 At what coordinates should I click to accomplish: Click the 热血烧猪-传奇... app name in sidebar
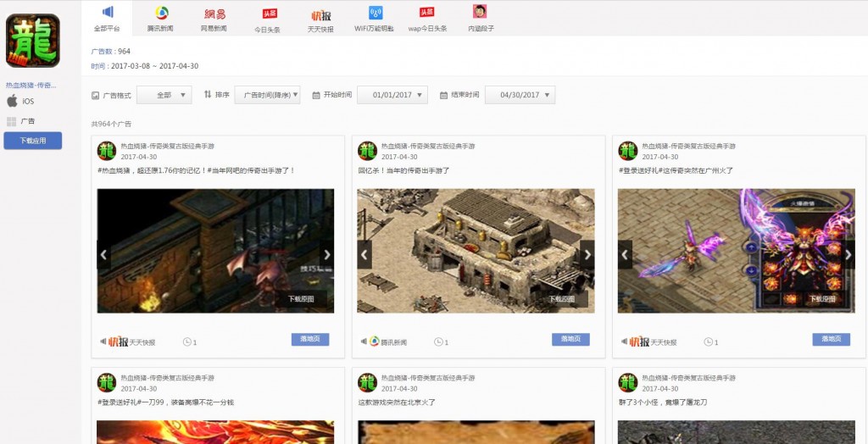31,86
